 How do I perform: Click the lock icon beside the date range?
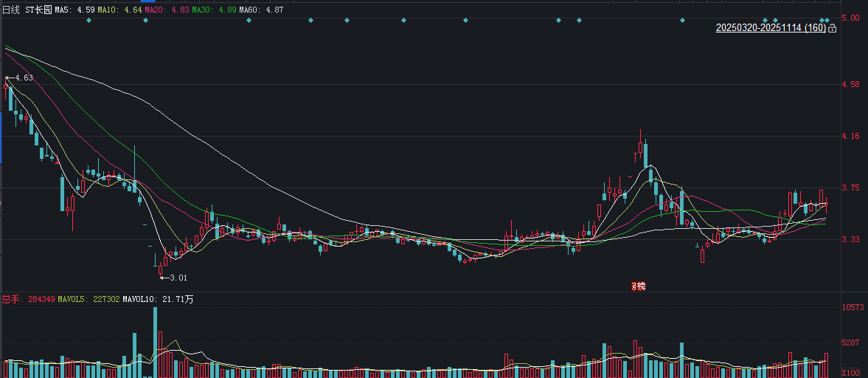[832, 28]
